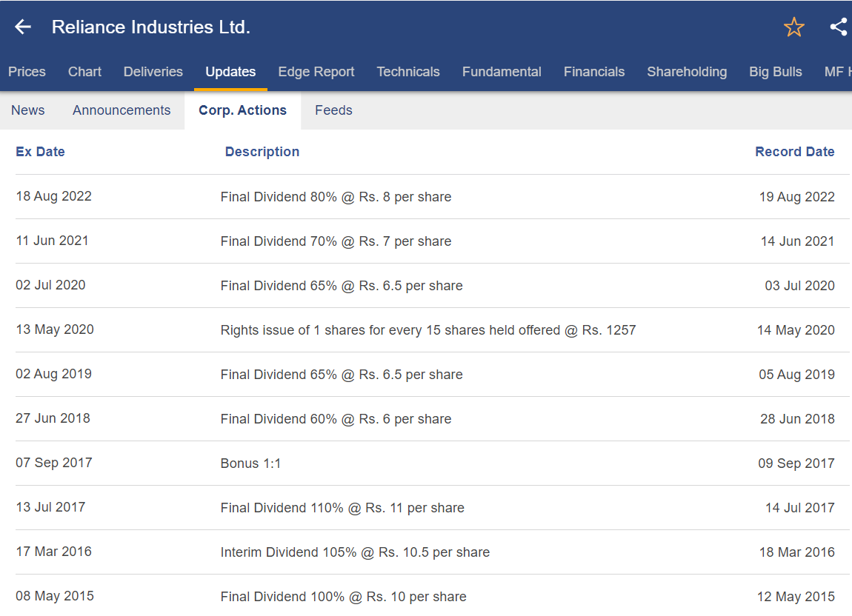Click Final Dividend 80% @ Rs. 8 entry
852x616 pixels.
336,197
